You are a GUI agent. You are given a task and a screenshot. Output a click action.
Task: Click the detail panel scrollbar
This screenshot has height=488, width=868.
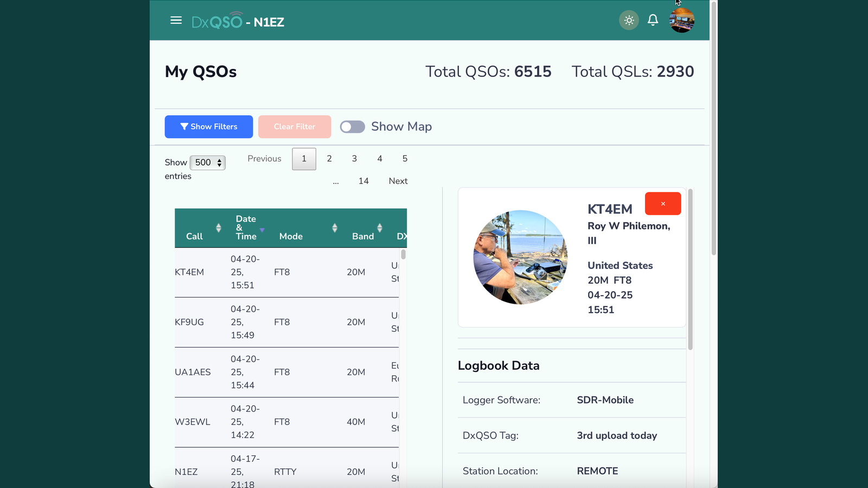tap(691, 269)
